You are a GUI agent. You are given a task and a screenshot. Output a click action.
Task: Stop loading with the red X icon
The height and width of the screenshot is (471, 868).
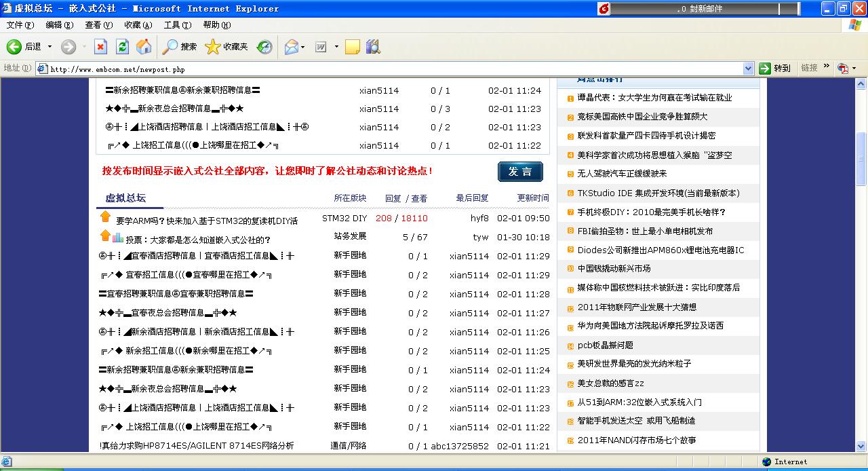100,47
